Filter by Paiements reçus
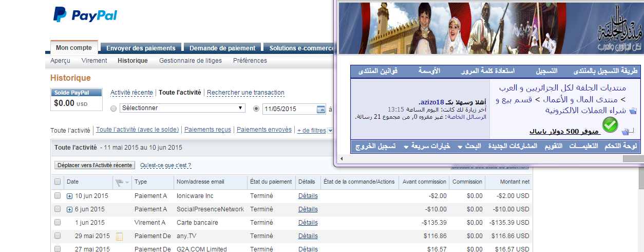The height and width of the screenshot is (252, 644). [207, 130]
